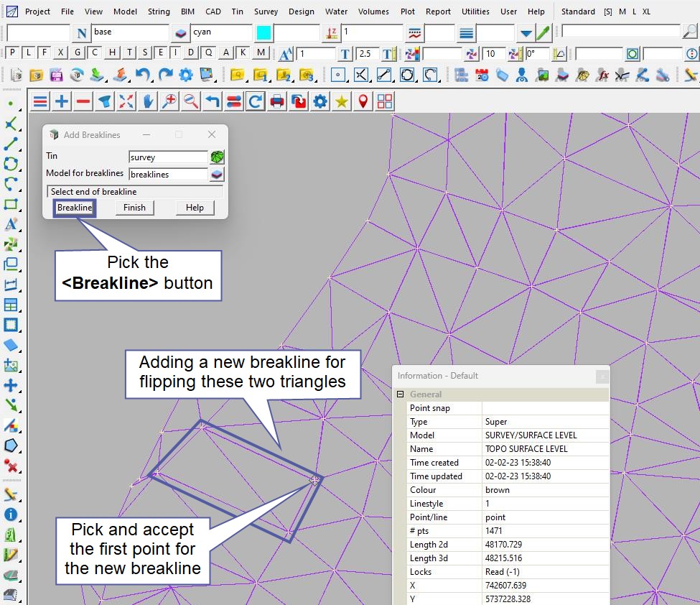Toggle the M snap button
Image resolution: width=700 pixels, height=605 pixels.
click(x=261, y=52)
